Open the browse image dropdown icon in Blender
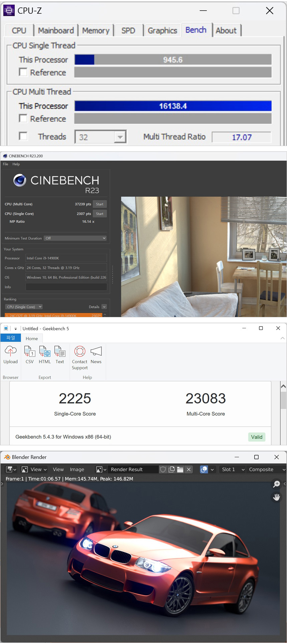287x644 pixels. [x=101, y=469]
